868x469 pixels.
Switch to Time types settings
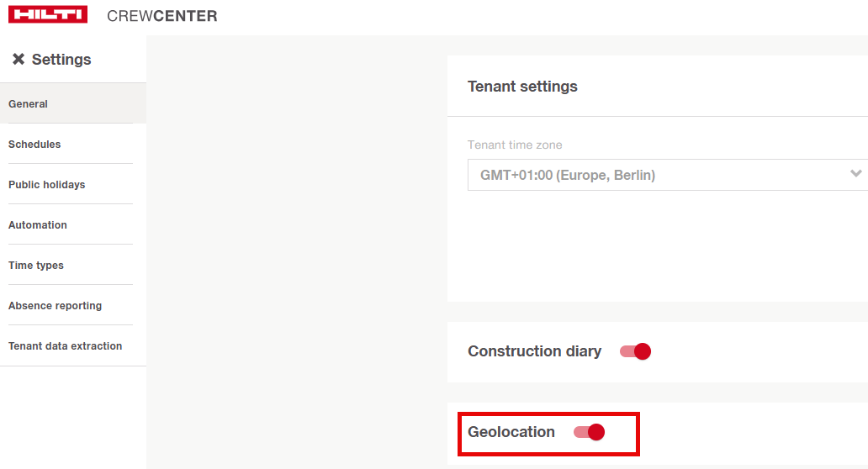pyautogui.click(x=36, y=266)
